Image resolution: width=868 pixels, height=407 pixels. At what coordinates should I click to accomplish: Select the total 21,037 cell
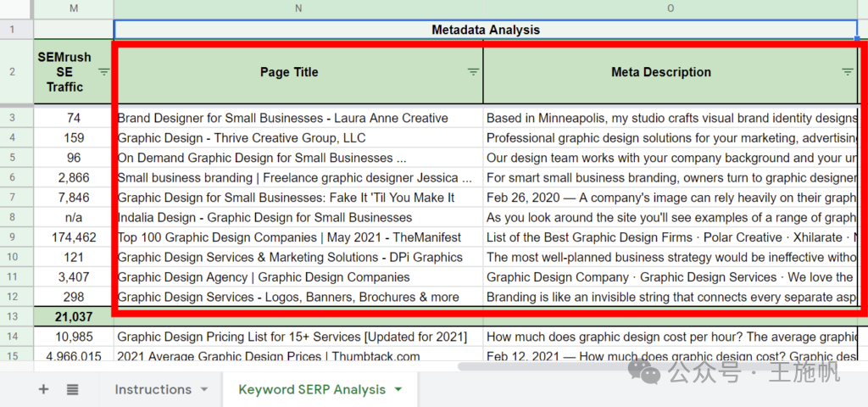(x=74, y=317)
